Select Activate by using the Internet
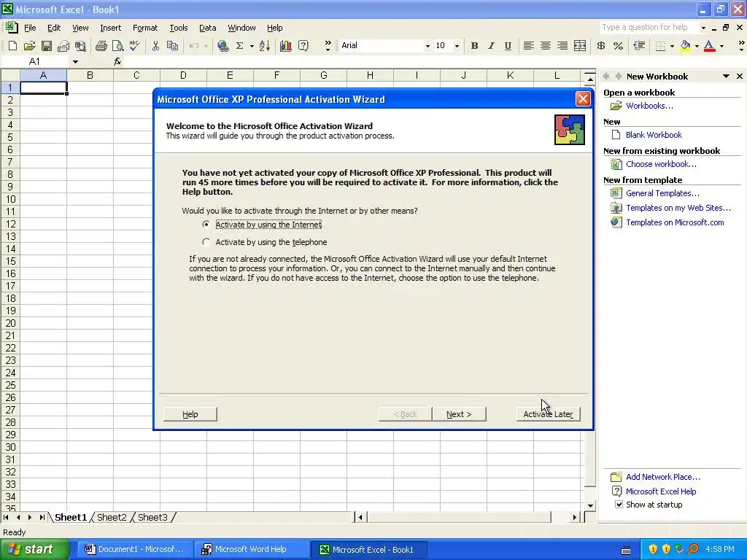Image resolution: width=747 pixels, height=560 pixels. (206, 225)
